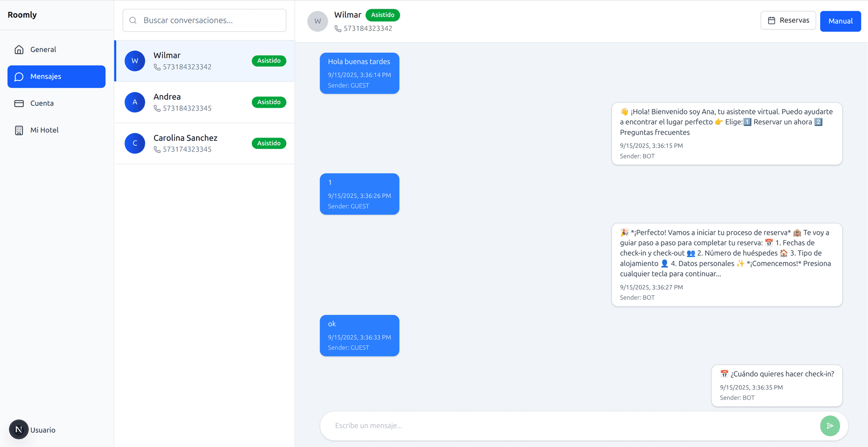Viewport: 868px width, 447px height.
Task: Click the phone icon beside Wilmar's header number
Action: pyautogui.click(x=338, y=29)
